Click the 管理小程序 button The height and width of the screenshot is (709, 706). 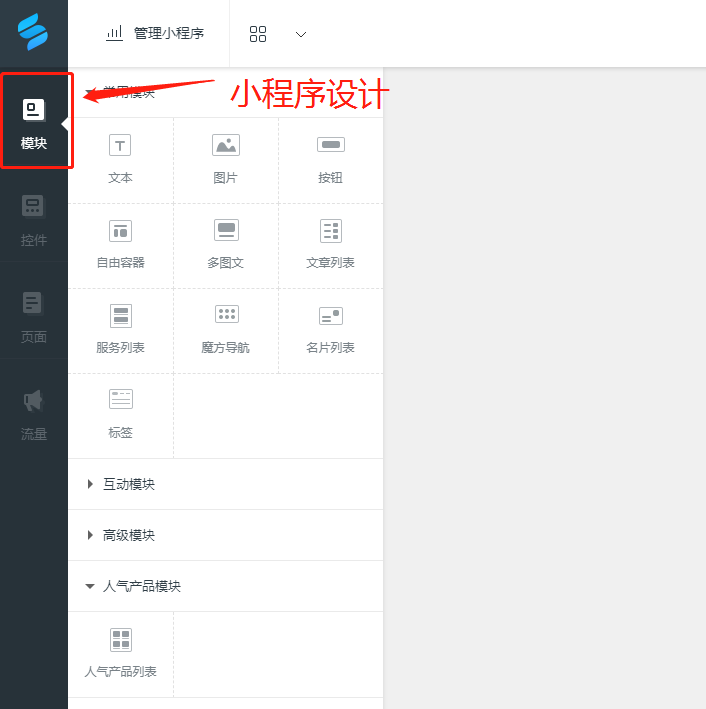155,33
